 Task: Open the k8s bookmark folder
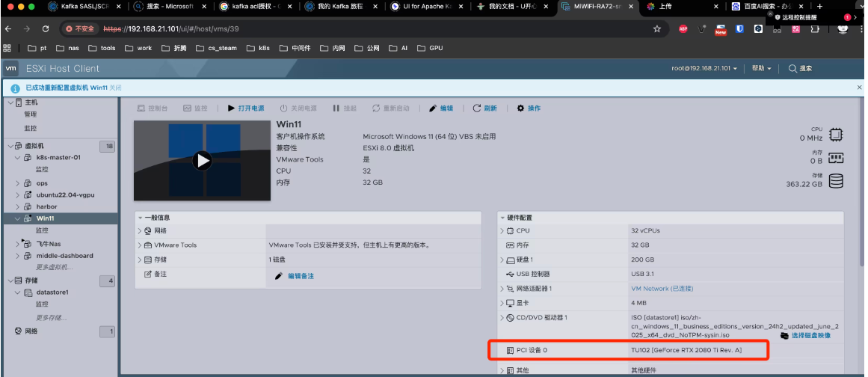[x=259, y=48]
